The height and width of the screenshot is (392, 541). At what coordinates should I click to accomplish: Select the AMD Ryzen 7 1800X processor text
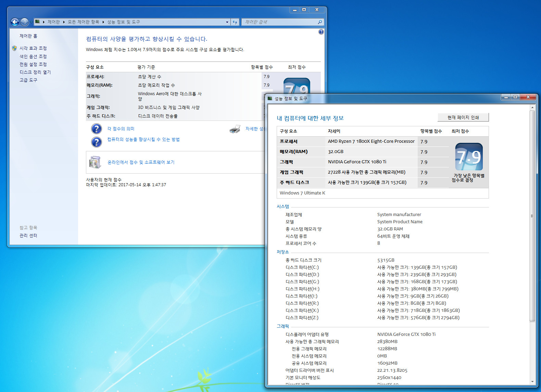[371, 141]
